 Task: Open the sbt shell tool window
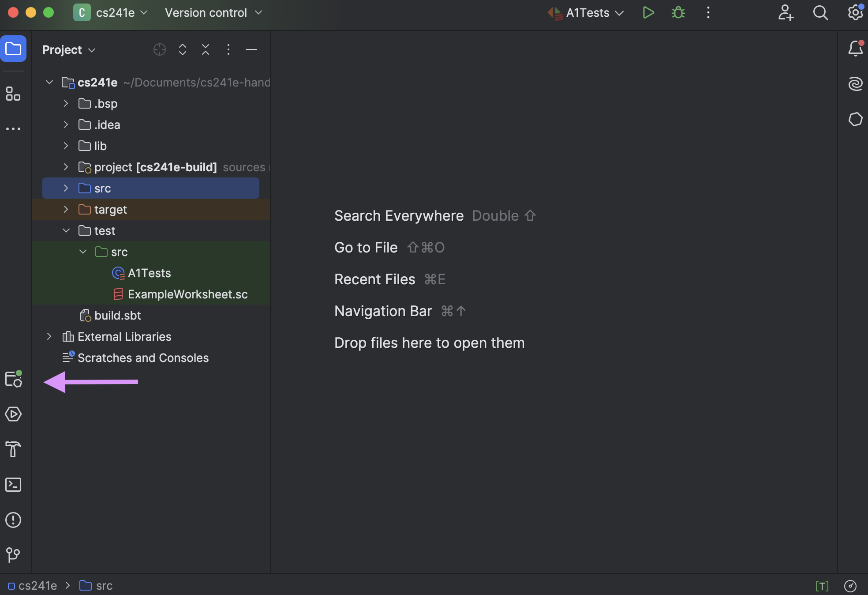tap(13, 379)
